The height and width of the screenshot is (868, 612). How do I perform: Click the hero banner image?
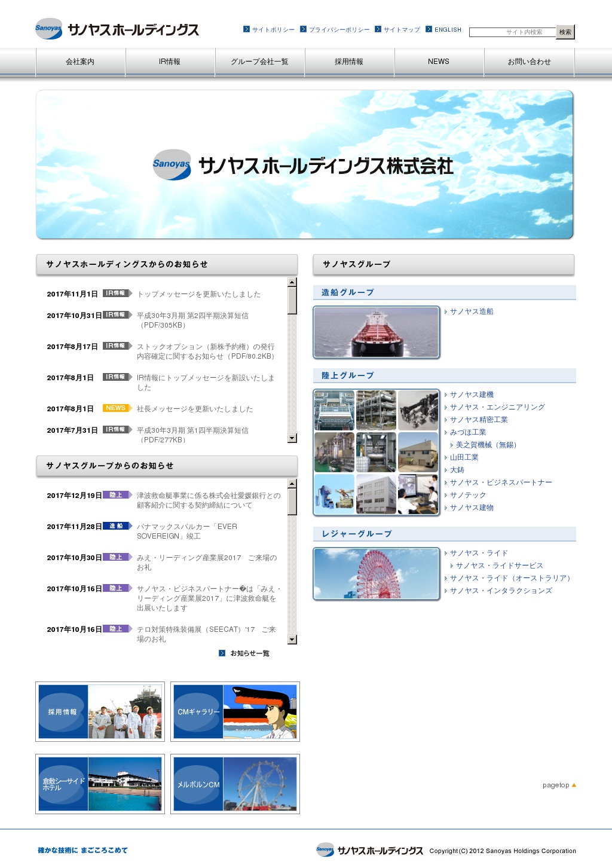tap(305, 164)
